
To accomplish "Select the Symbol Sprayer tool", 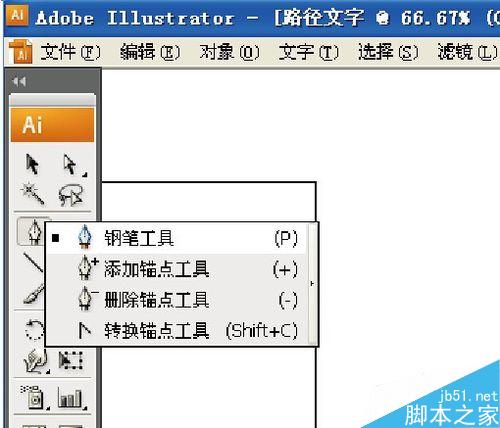I will 34,398.
